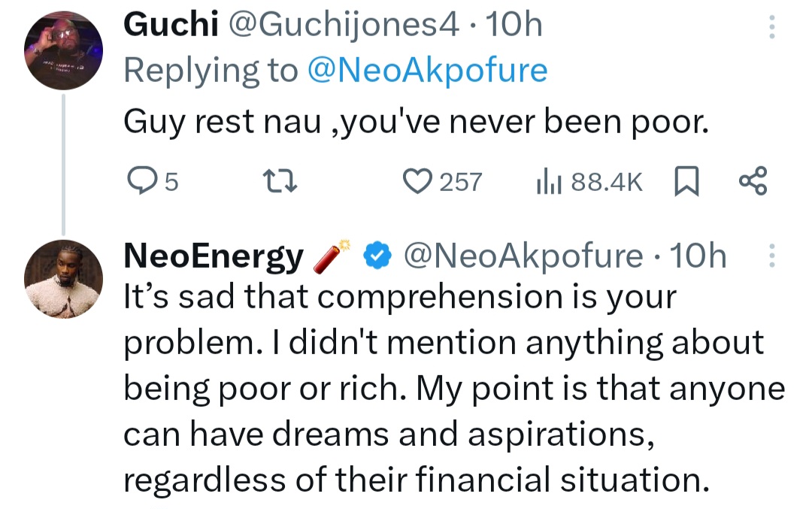Image resolution: width=812 pixels, height=509 pixels.
Task: Like Guchi's tweet with the heart icon
Action: pos(416,181)
